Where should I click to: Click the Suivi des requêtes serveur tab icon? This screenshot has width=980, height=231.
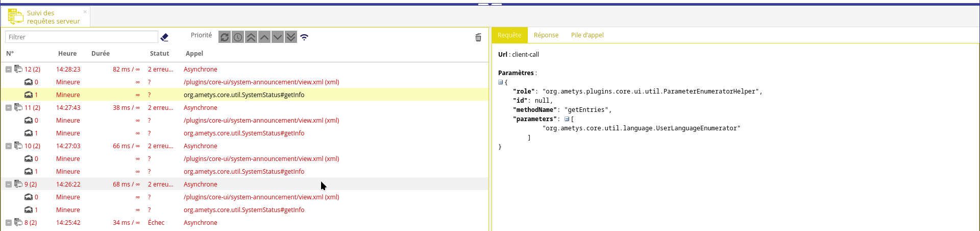click(x=15, y=17)
